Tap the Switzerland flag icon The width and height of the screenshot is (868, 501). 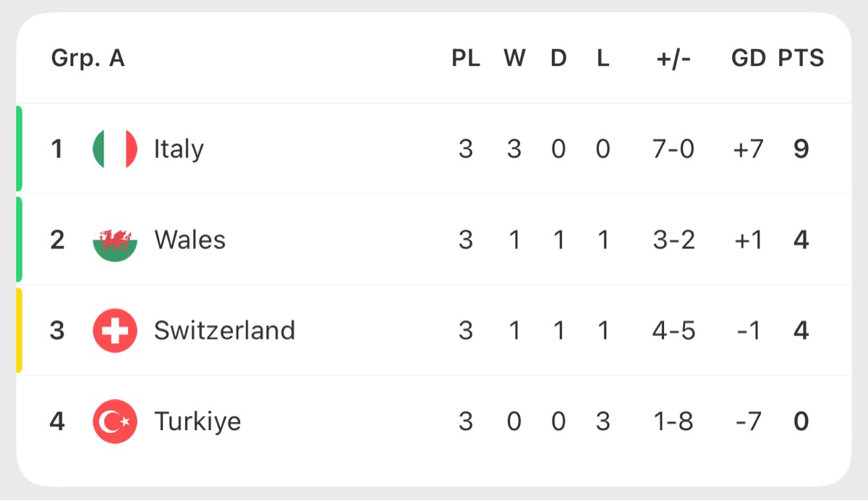coord(115,331)
